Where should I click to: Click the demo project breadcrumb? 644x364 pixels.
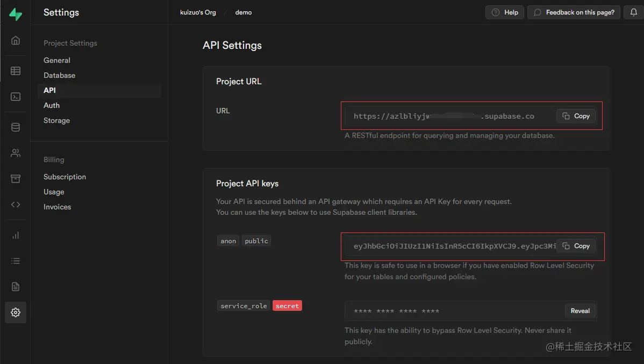click(244, 12)
